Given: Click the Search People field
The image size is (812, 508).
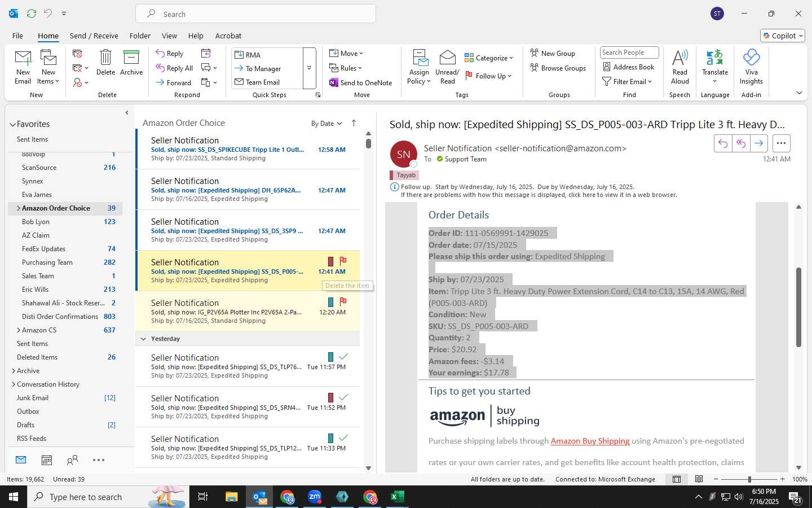Looking at the screenshot, I should [x=629, y=52].
